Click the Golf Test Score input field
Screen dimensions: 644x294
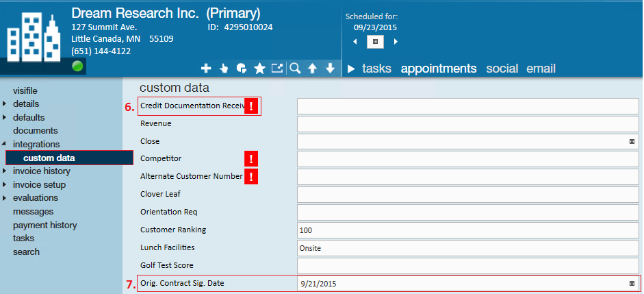[x=468, y=266]
